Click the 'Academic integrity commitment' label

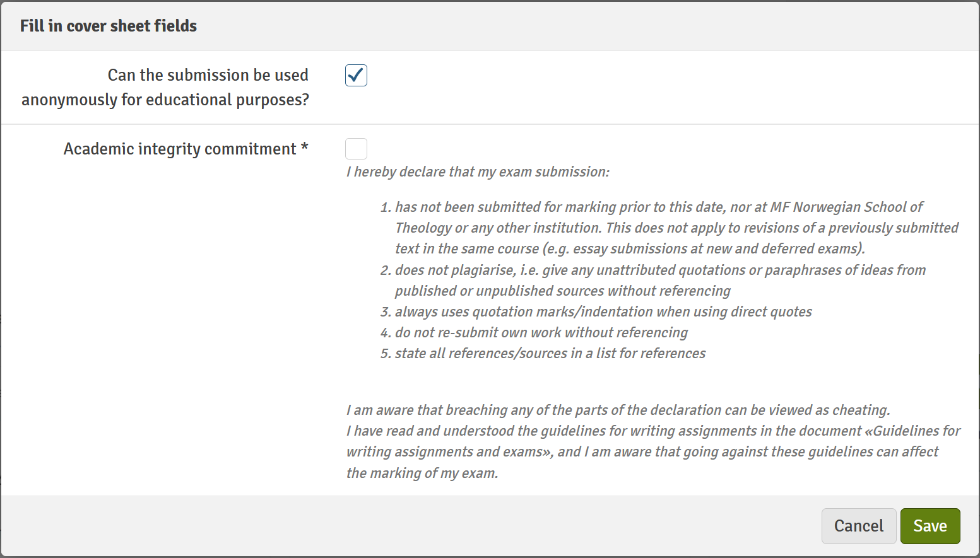click(x=180, y=149)
